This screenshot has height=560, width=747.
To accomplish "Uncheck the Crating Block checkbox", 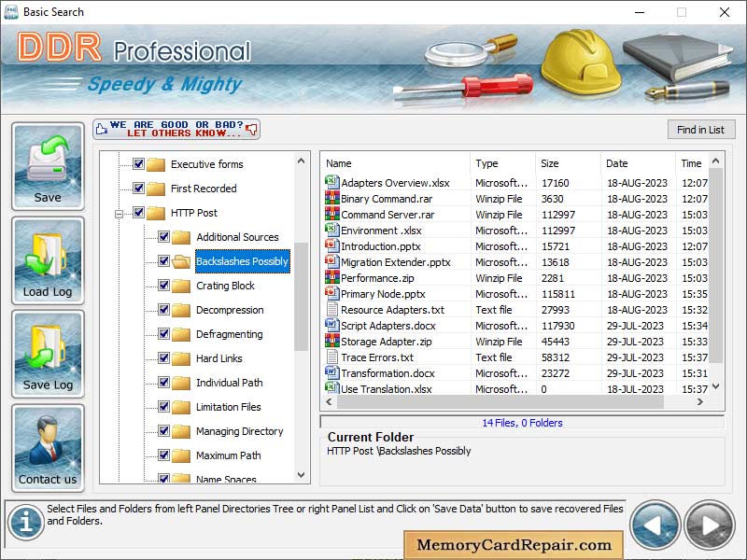I will click(x=163, y=286).
